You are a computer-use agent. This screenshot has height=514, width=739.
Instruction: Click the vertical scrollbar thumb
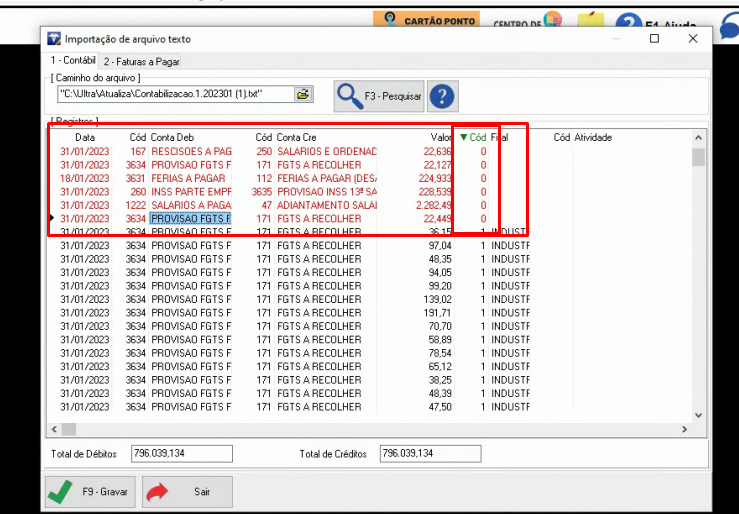pos(698,157)
